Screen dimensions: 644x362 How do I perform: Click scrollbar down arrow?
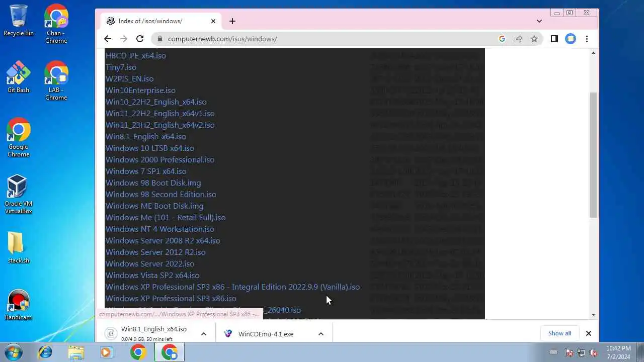(x=593, y=315)
